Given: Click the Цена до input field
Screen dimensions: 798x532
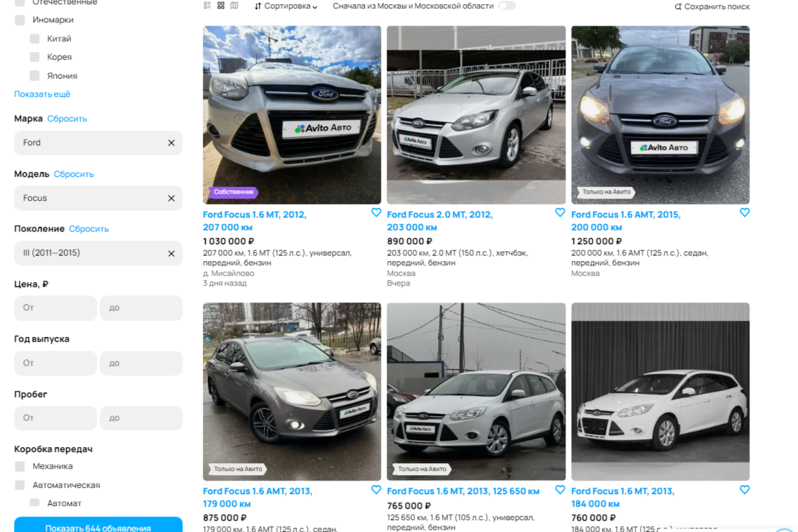Looking at the screenshot, I should click(142, 308).
